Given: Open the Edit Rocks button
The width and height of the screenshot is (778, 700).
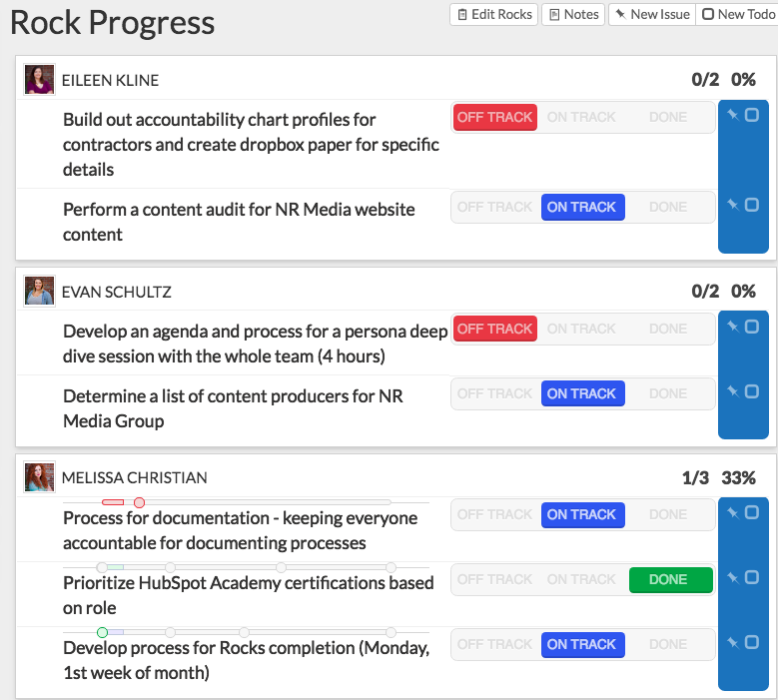Looking at the screenshot, I should pyautogui.click(x=494, y=14).
